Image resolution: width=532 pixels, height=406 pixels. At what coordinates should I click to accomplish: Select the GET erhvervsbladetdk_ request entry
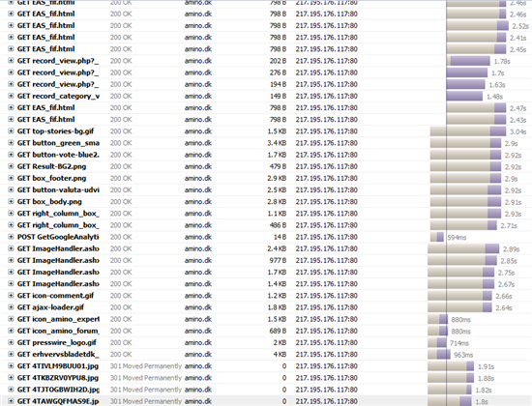[x=58, y=355]
